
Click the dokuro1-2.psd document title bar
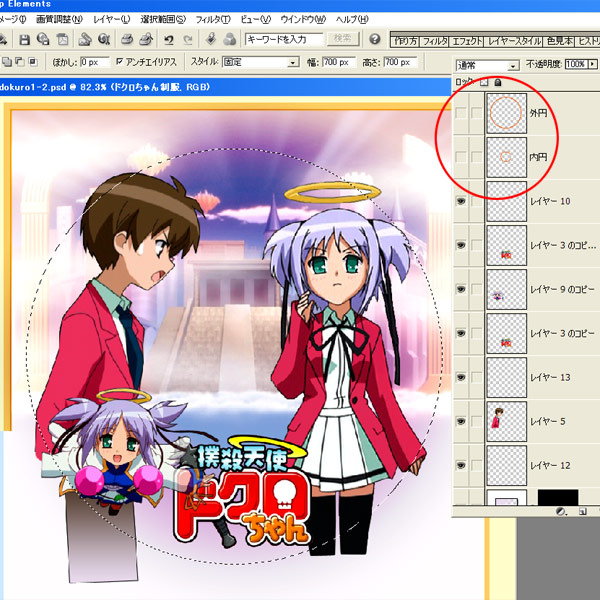point(225,87)
